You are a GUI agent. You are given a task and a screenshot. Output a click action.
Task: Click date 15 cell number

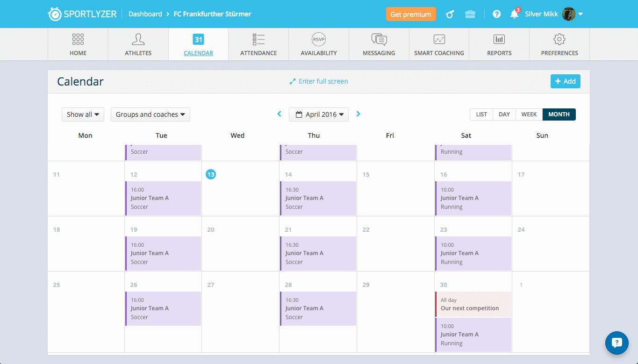[366, 174]
